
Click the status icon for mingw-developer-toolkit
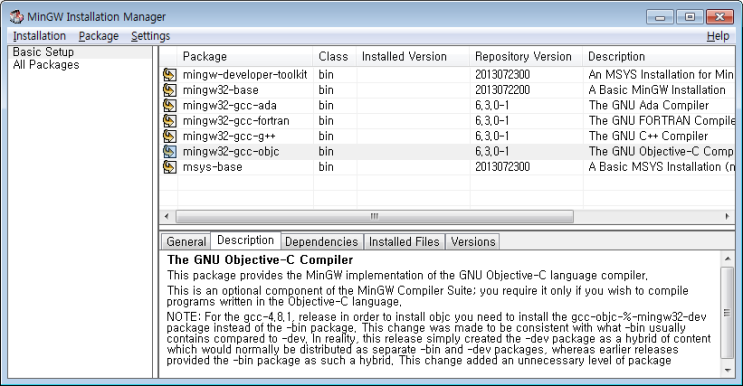pos(170,75)
